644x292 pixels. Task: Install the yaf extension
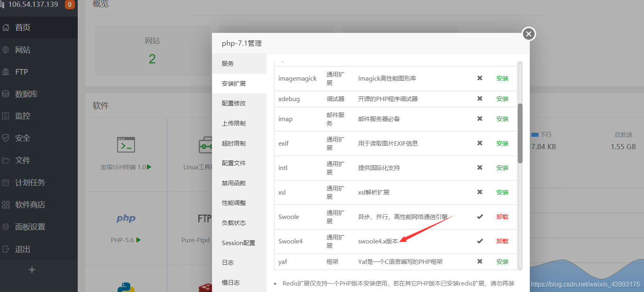coord(502,262)
